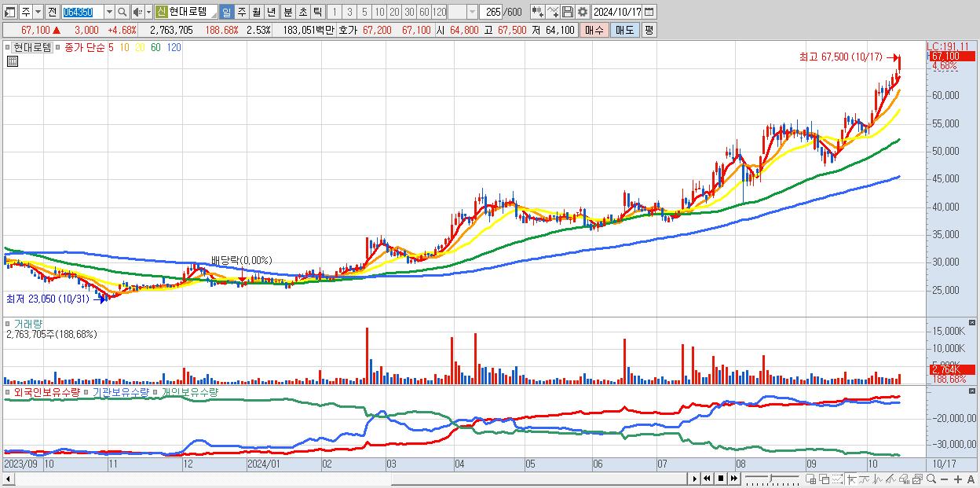Click the date field 2024/10/17
Image resolution: width=980 pixels, height=488 pixels.
pos(617,12)
